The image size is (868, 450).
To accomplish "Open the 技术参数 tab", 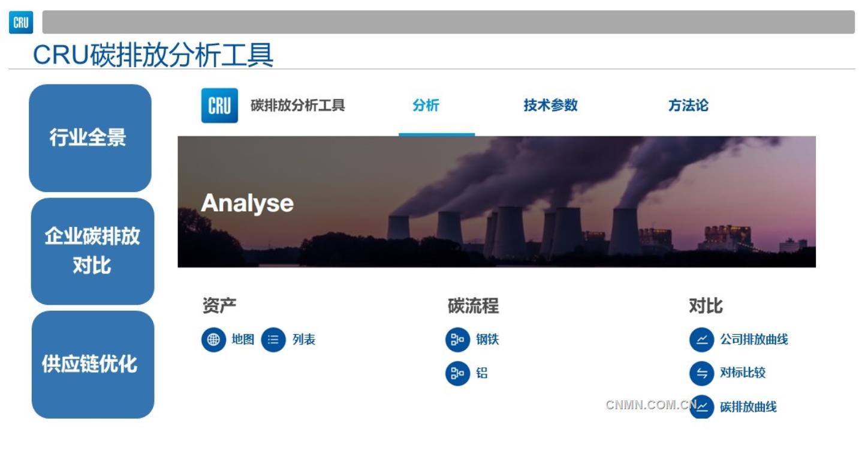I will tap(550, 106).
